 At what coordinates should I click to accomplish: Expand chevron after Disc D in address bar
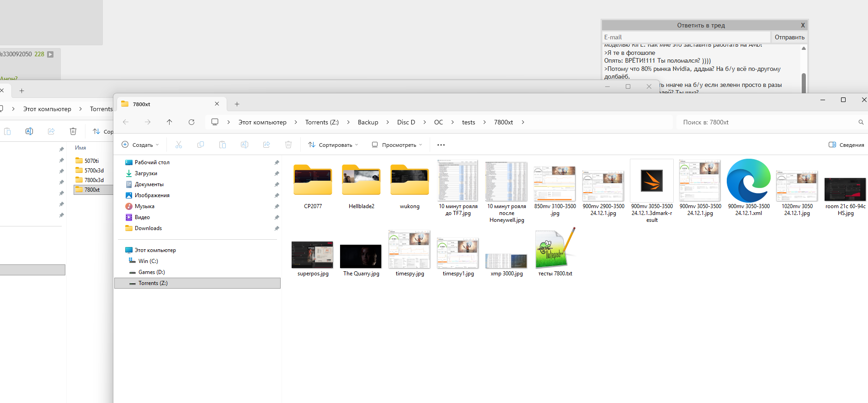coord(425,122)
